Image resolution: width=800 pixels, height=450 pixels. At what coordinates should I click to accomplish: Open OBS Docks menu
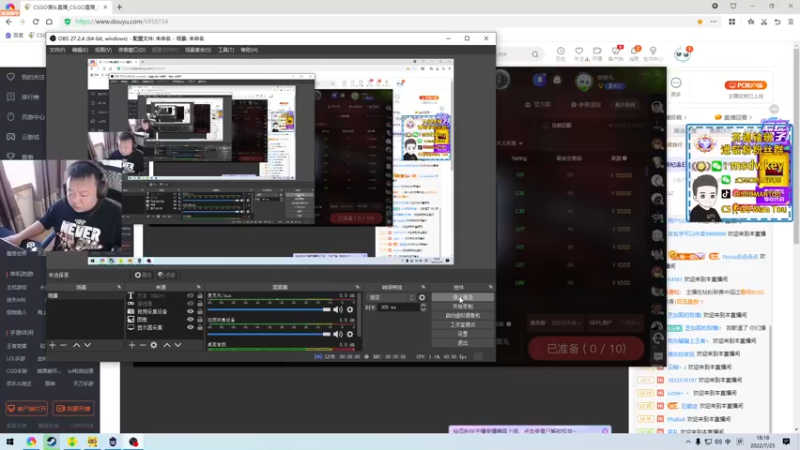pos(132,50)
